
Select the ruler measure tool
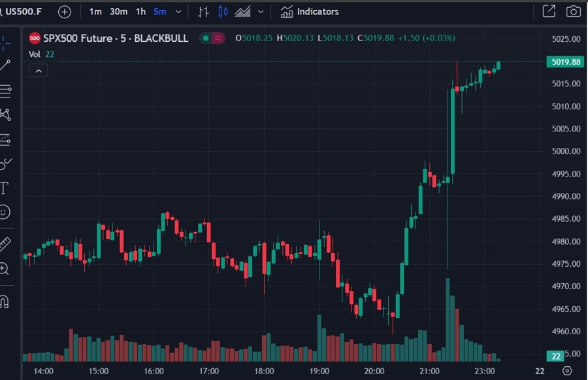tap(5, 245)
